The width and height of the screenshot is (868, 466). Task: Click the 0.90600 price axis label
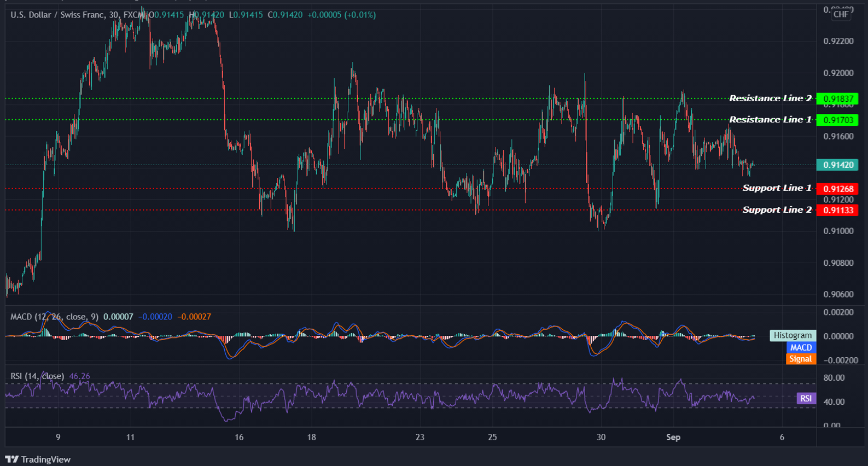click(838, 294)
